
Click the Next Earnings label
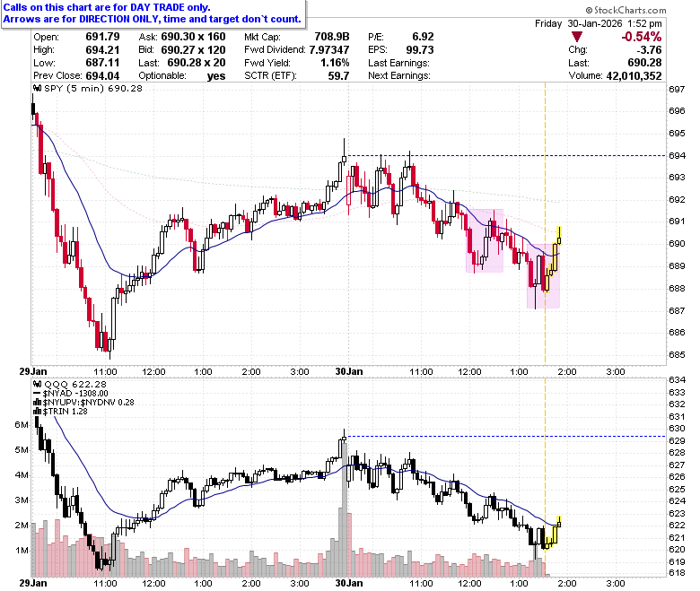tap(399, 75)
